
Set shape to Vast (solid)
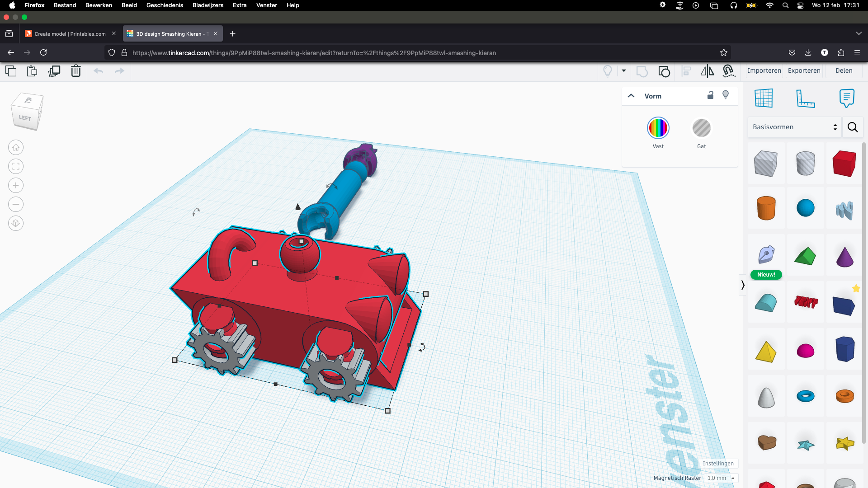(x=658, y=128)
